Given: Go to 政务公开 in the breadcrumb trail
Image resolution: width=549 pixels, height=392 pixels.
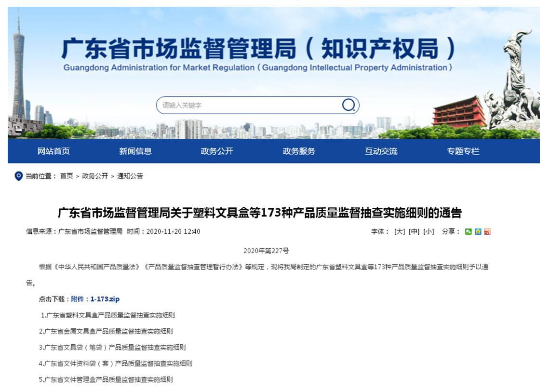Looking at the screenshot, I should [95, 176].
